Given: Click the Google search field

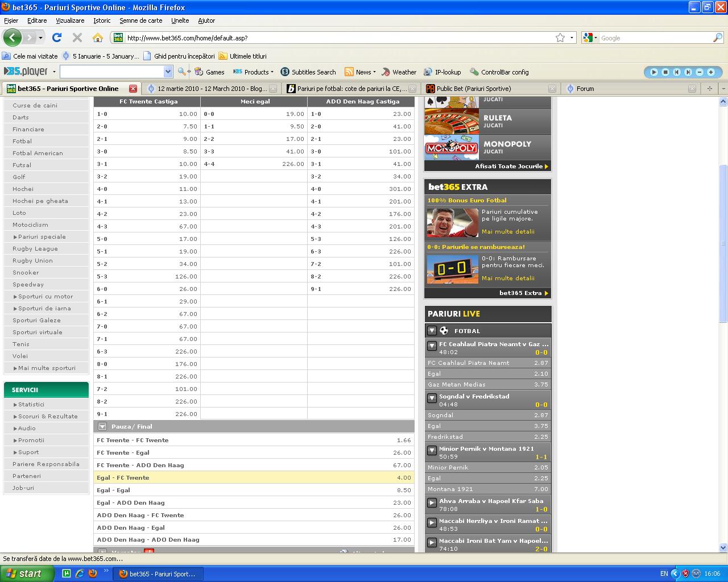Looking at the screenshot, I should point(655,38).
